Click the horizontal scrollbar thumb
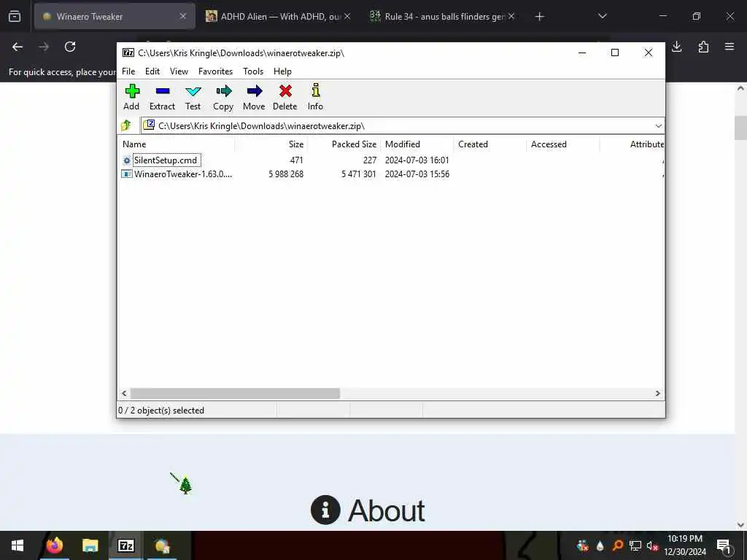 235,393
